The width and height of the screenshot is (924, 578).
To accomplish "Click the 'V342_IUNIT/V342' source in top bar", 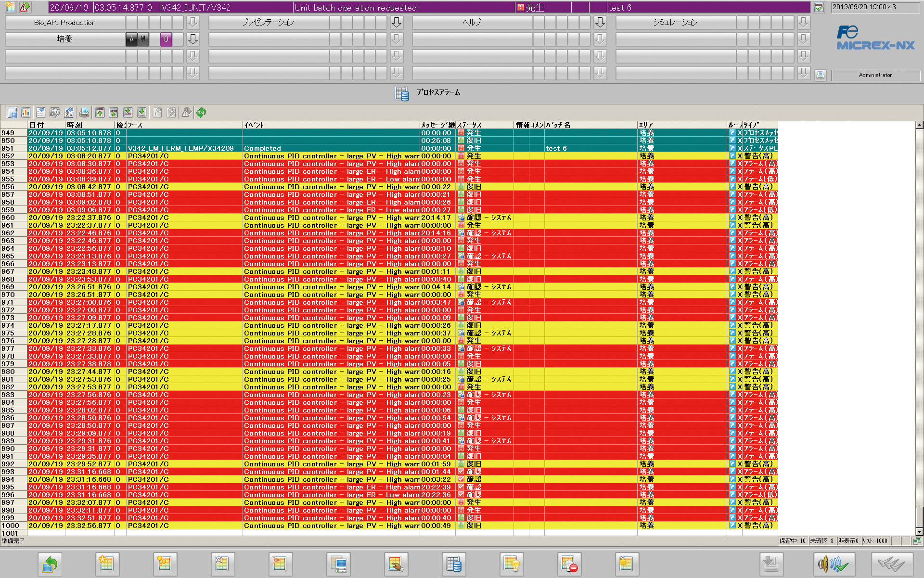I will tap(195, 8).
